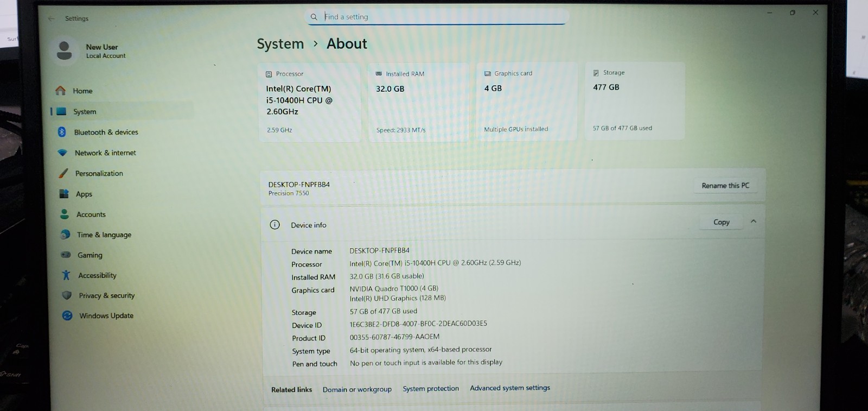Click the 64-bit operating system text
The width and height of the screenshot is (868, 411).
pos(420,350)
